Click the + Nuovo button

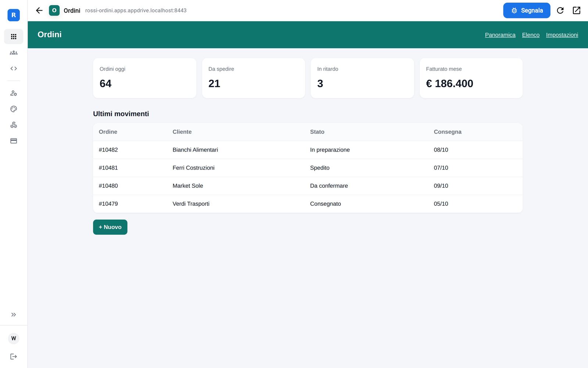(110, 227)
